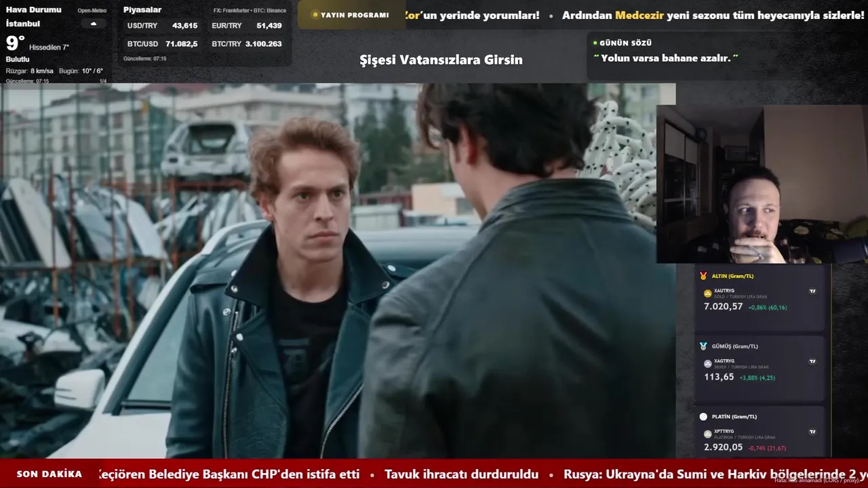Click the green dot beside GÜNÜN SÖZÜ
The width and height of the screenshot is (868, 488).
pyautogui.click(x=595, y=43)
